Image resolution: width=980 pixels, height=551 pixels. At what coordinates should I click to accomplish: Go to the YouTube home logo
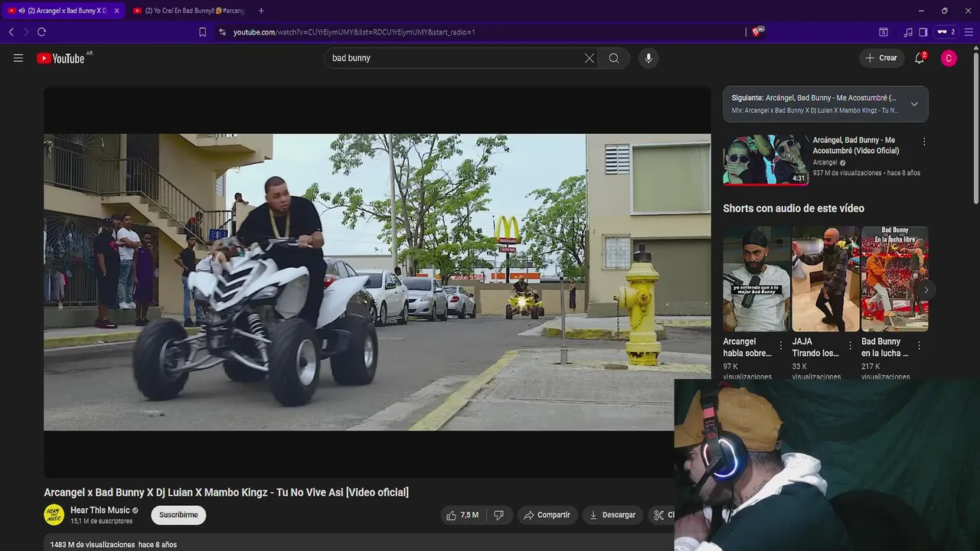[x=60, y=58]
